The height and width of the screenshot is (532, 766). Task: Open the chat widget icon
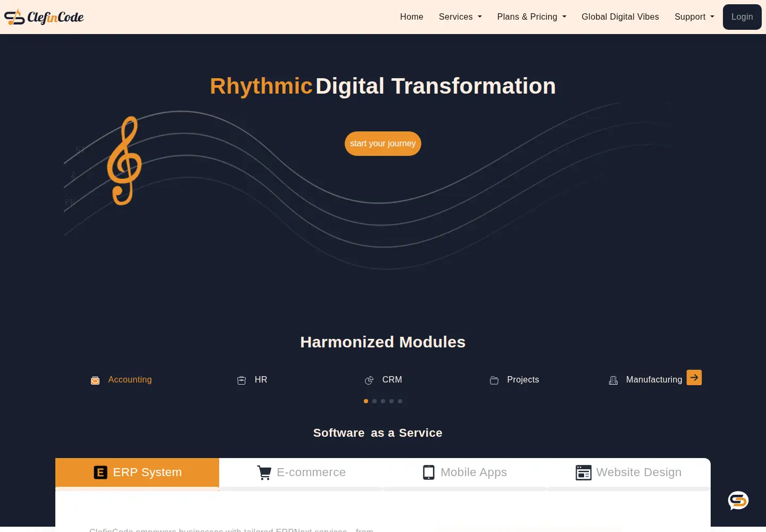point(738,501)
